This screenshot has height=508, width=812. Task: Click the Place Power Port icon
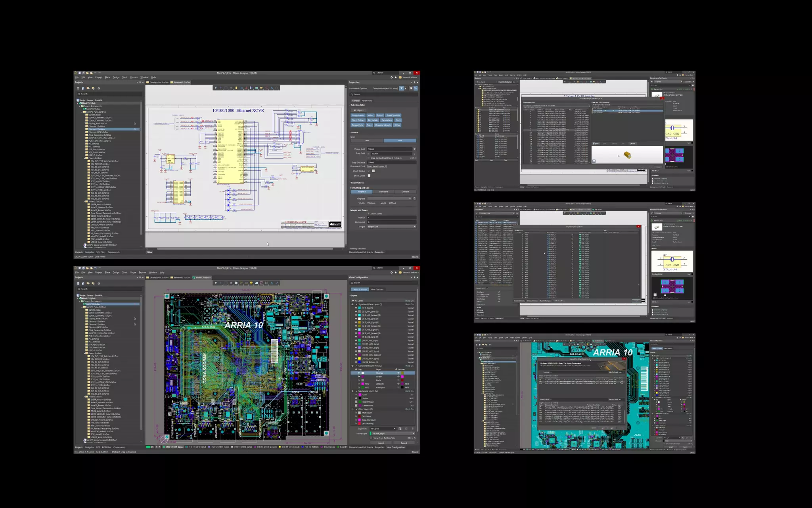[246, 88]
